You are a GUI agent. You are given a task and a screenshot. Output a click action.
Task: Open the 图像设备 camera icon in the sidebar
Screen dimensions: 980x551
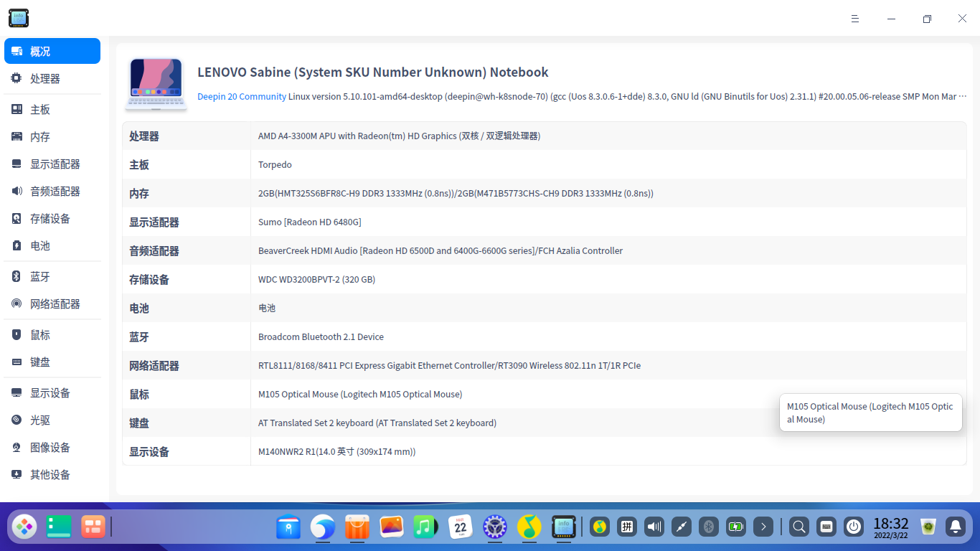[x=17, y=447]
